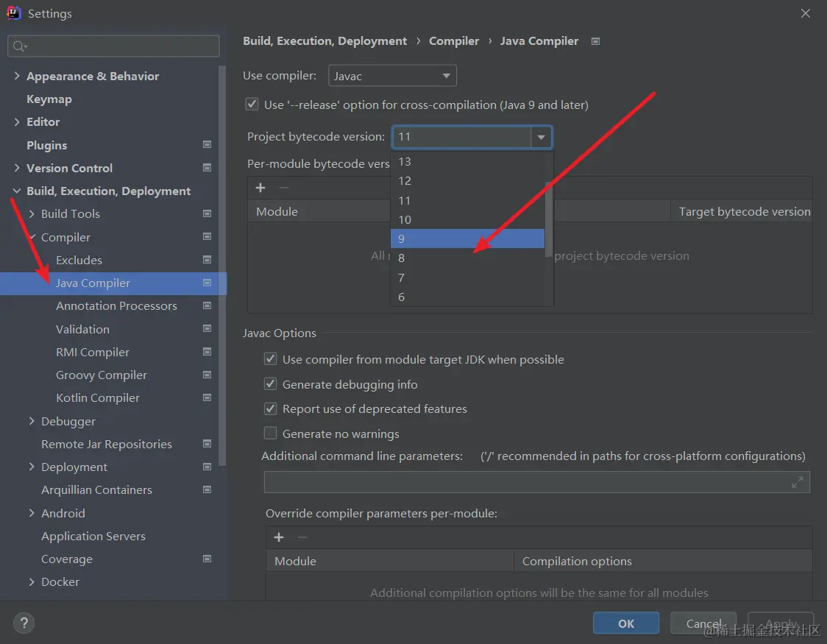Click the project-level icon beside Version Control
The image size is (827, 644).
207,168
